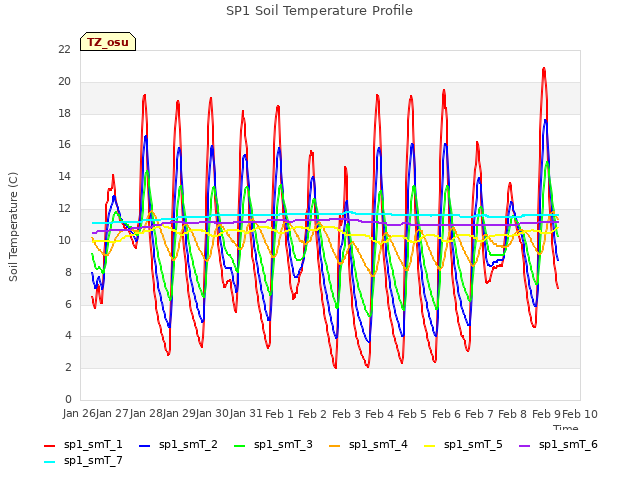
Task: Click the Jan 27 x-axis tick label
Action: (x=112, y=414)
